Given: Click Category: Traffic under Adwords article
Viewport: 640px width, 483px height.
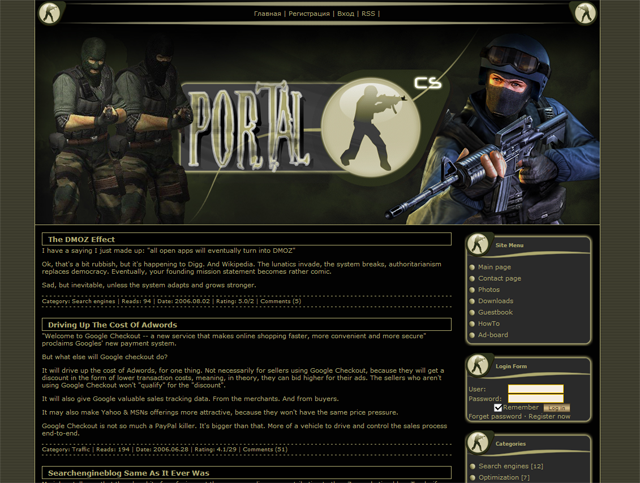Looking at the screenshot, I should [x=66, y=450].
